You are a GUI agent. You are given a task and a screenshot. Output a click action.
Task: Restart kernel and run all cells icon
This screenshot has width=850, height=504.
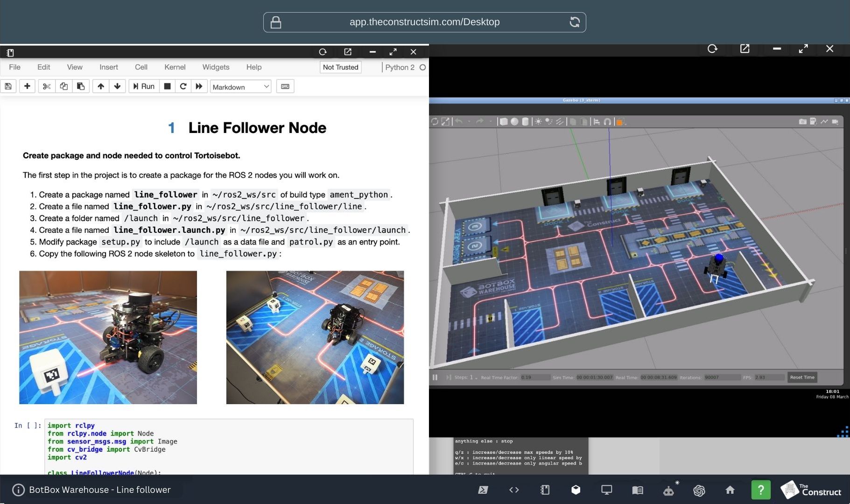click(199, 86)
